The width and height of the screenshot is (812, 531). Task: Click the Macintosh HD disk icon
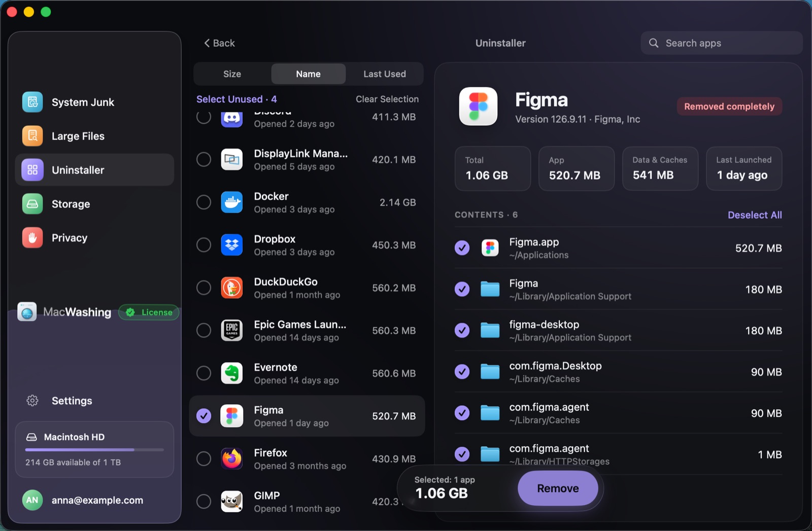[31, 437]
